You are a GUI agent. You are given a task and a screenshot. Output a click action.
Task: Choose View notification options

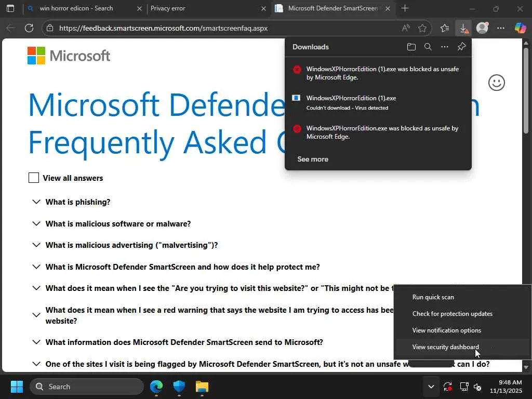(462, 330)
